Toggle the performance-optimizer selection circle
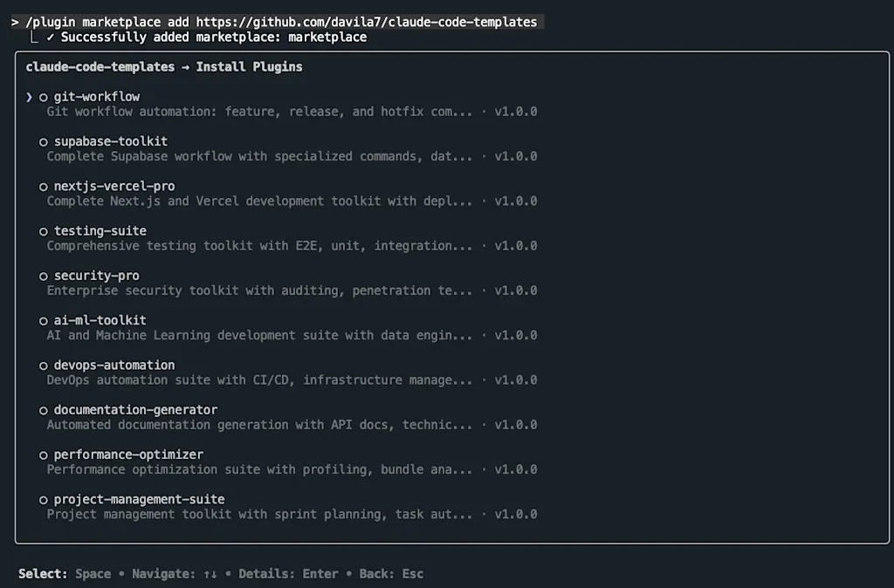This screenshot has height=588, width=894. 44,455
